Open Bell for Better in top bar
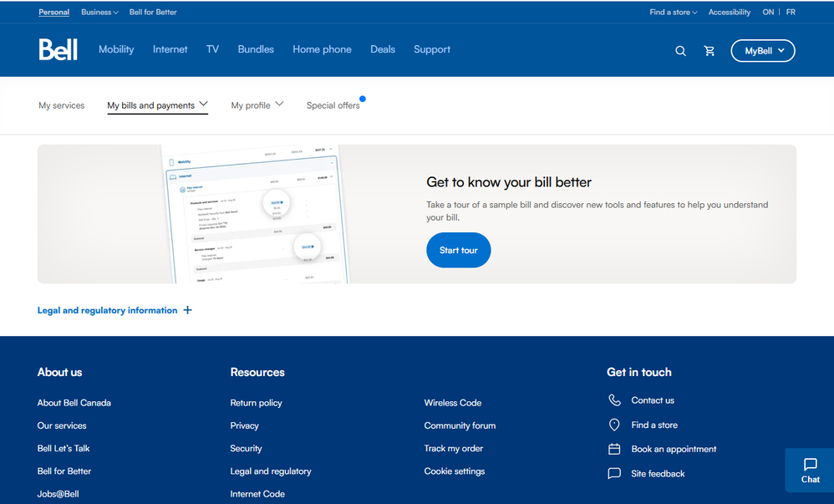834x504 pixels. [153, 13]
